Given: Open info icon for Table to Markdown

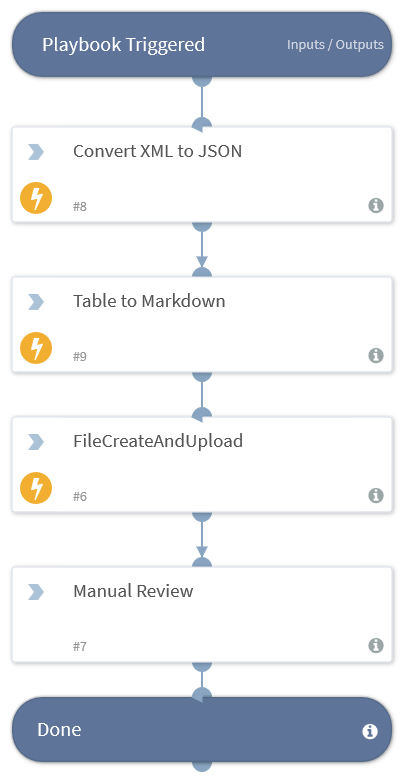Looking at the screenshot, I should coord(376,355).
